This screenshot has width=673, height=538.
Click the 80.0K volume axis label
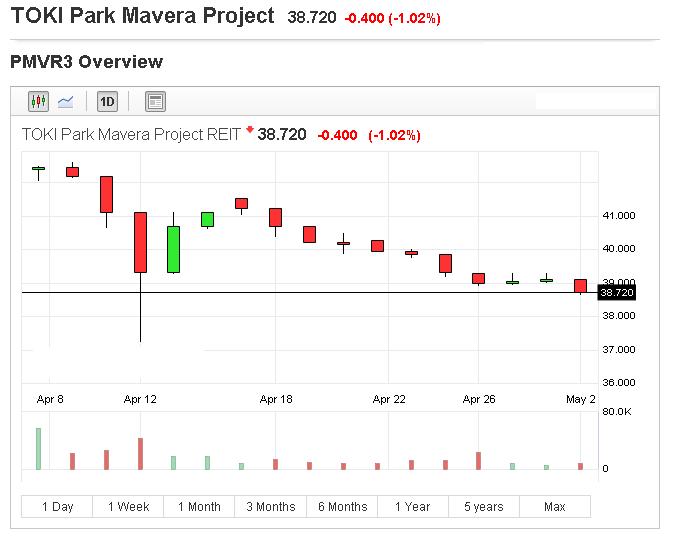tap(617, 412)
